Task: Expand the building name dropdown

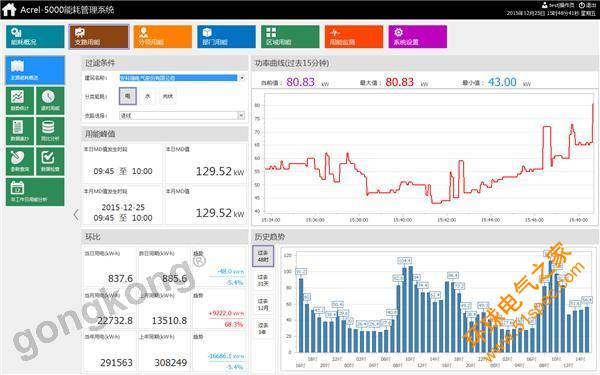Action: tap(242, 78)
